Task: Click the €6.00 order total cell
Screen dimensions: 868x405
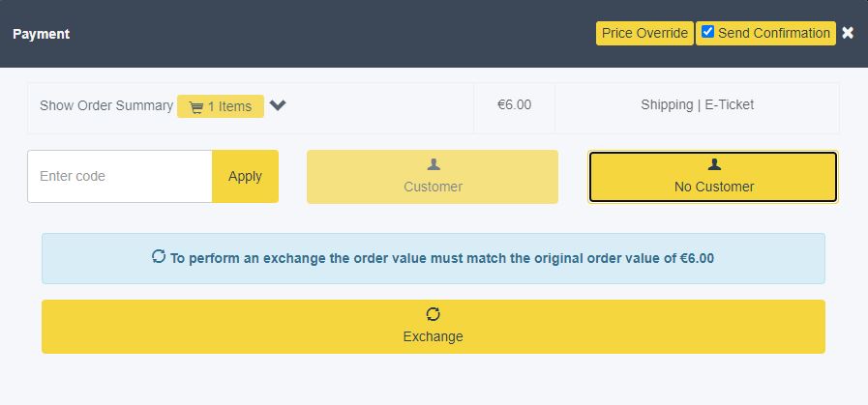Action: click(514, 105)
